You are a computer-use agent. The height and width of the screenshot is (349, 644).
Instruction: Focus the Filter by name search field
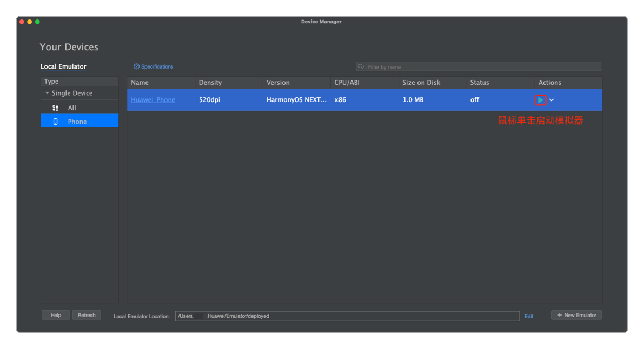pyautogui.click(x=479, y=66)
